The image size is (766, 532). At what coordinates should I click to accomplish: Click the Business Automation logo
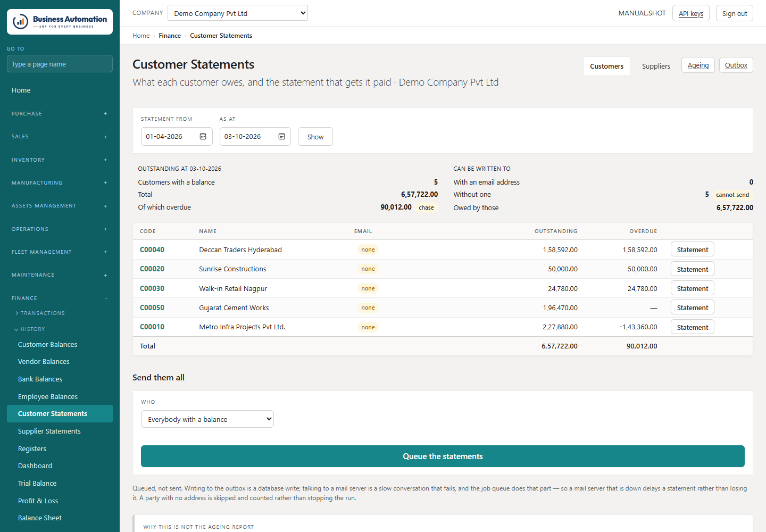pos(60,22)
